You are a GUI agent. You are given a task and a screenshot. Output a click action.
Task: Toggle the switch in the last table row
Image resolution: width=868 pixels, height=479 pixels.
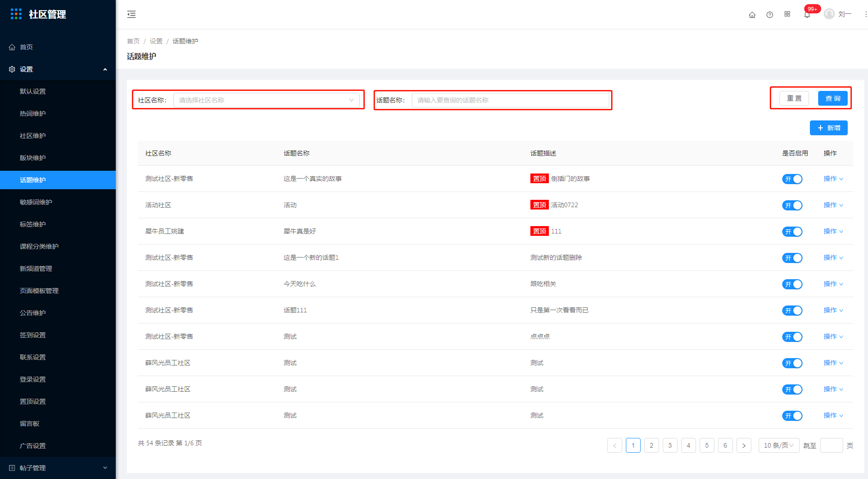(x=792, y=416)
